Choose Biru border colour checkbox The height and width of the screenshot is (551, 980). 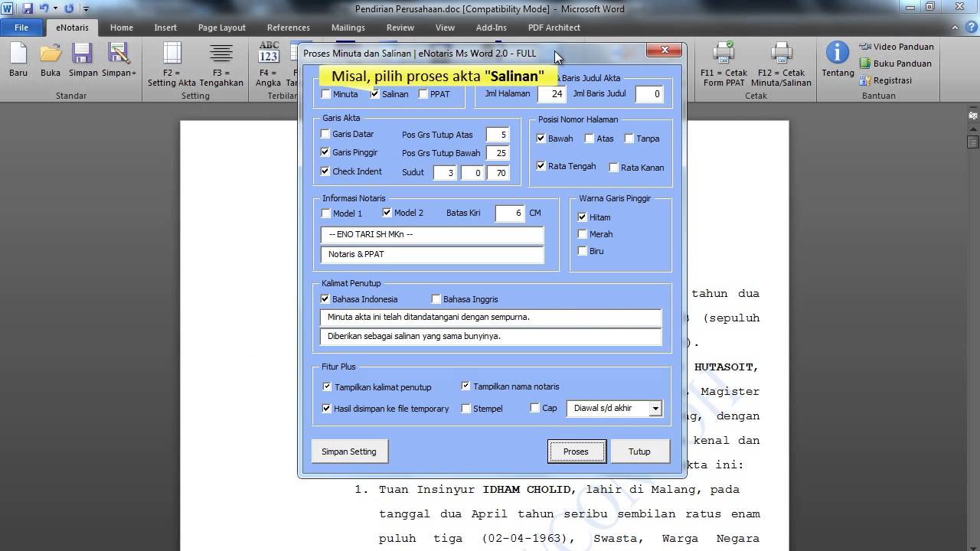point(583,251)
